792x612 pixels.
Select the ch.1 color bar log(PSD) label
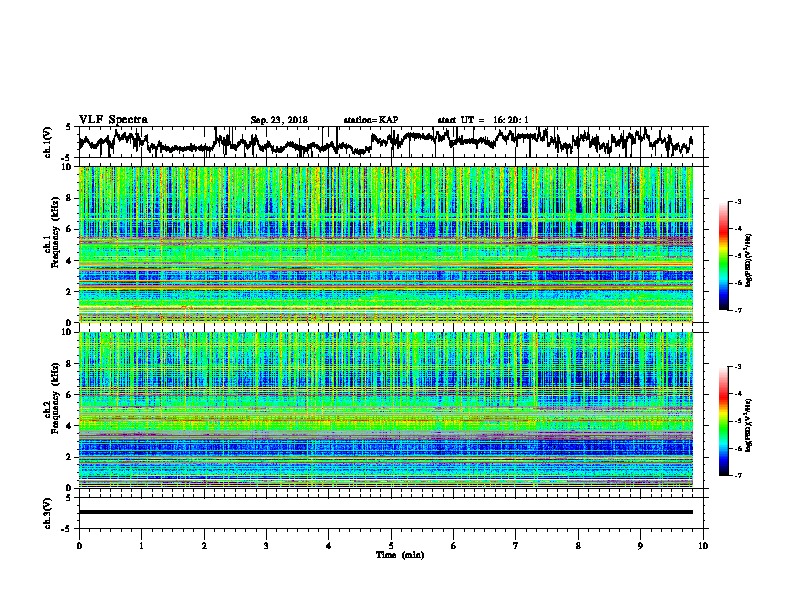749,260
